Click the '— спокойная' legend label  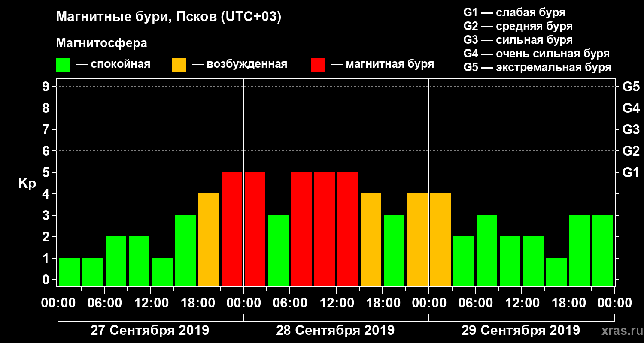pyautogui.click(x=113, y=64)
